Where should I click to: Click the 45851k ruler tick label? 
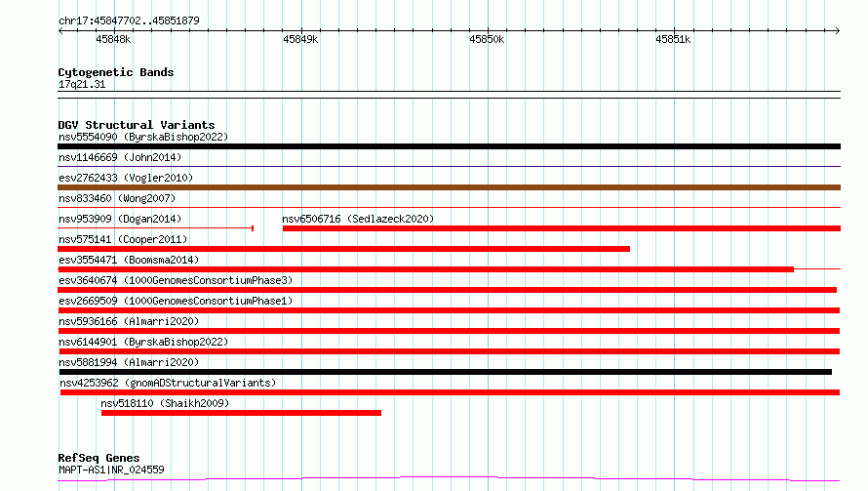pos(673,39)
